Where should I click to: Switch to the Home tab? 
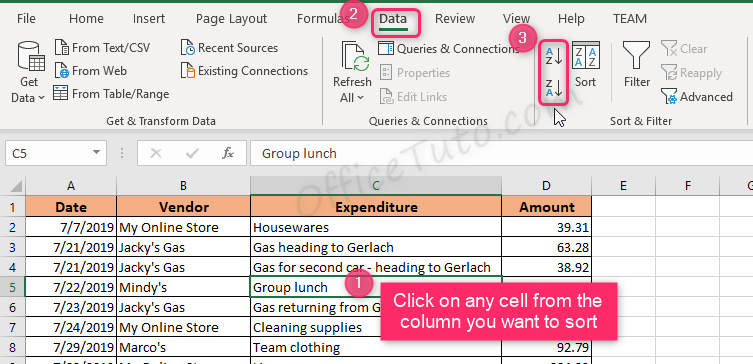(86, 19)
